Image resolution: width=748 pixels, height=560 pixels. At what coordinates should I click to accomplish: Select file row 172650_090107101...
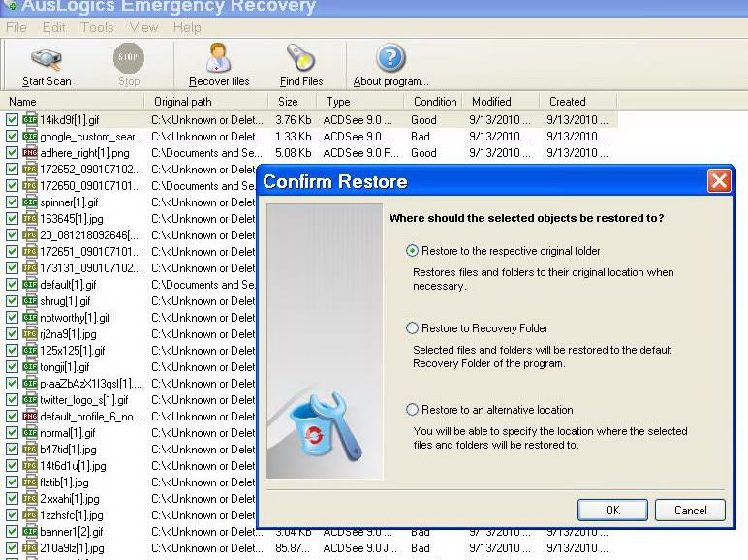tap(91, 186)
